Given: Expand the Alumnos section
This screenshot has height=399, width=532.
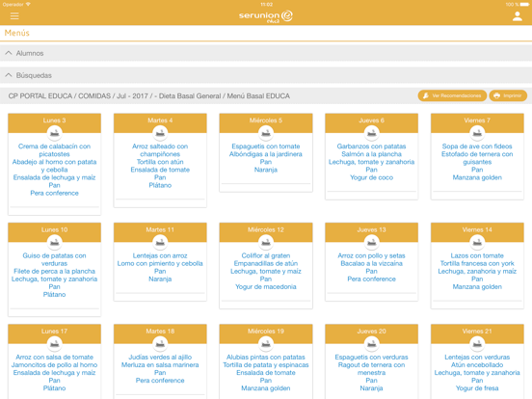Looking at the screenshot, I should 266,53.
